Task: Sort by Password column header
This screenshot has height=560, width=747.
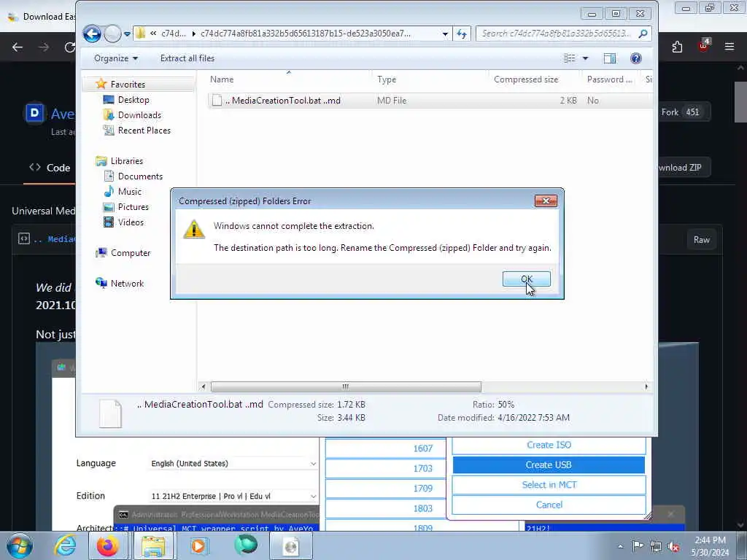Action: pos(611,79)
